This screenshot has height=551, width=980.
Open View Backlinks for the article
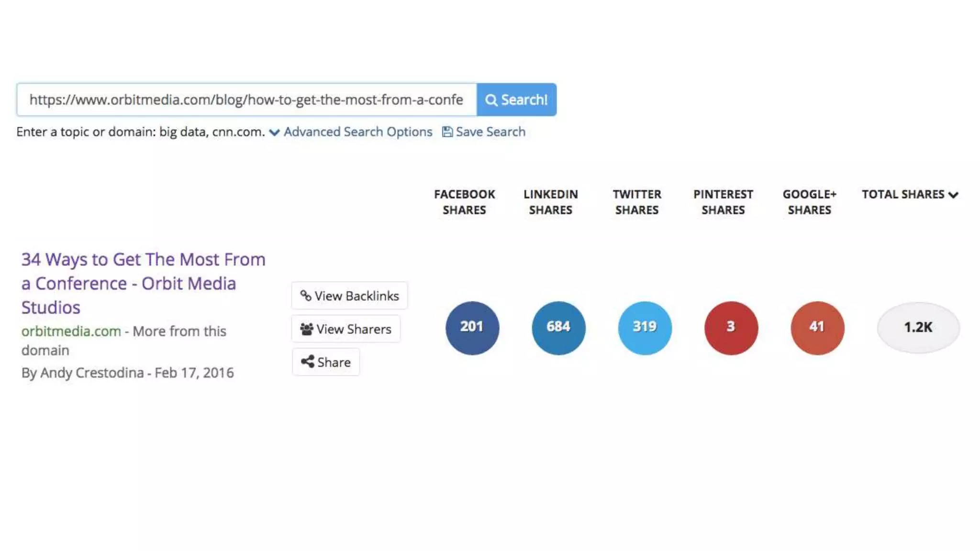pos(349,296)
